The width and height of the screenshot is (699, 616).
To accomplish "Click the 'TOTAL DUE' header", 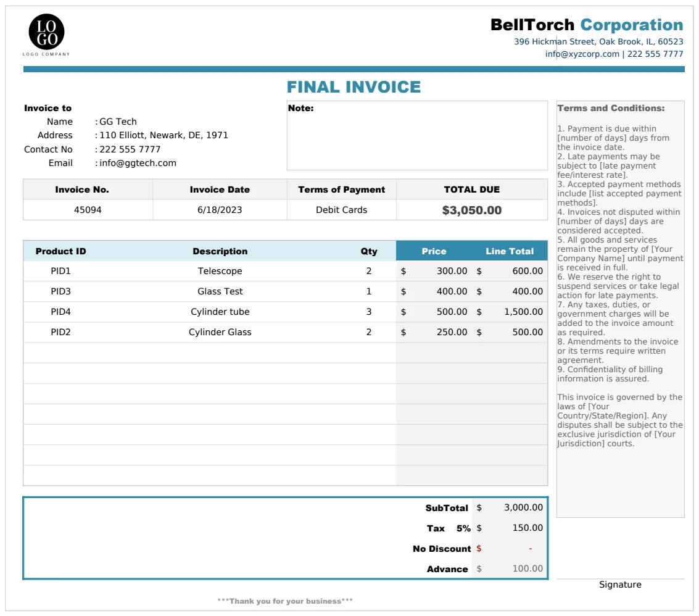I will coord(471,189).
